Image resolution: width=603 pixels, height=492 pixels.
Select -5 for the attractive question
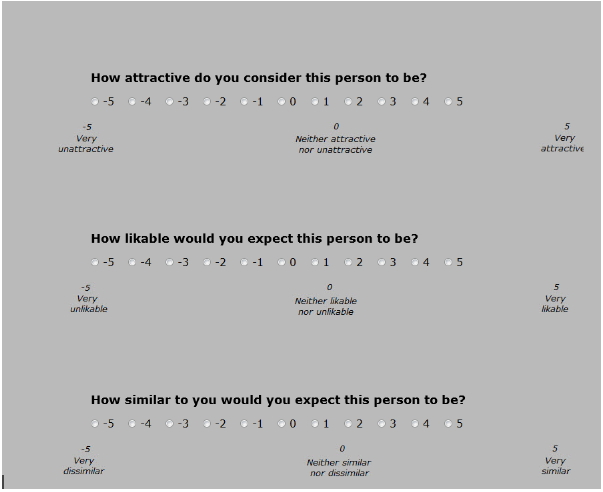coord(95,102)
